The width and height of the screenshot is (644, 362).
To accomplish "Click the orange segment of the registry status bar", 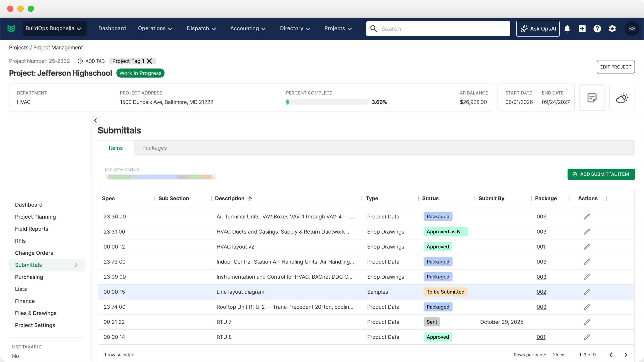I will [206, 177].
